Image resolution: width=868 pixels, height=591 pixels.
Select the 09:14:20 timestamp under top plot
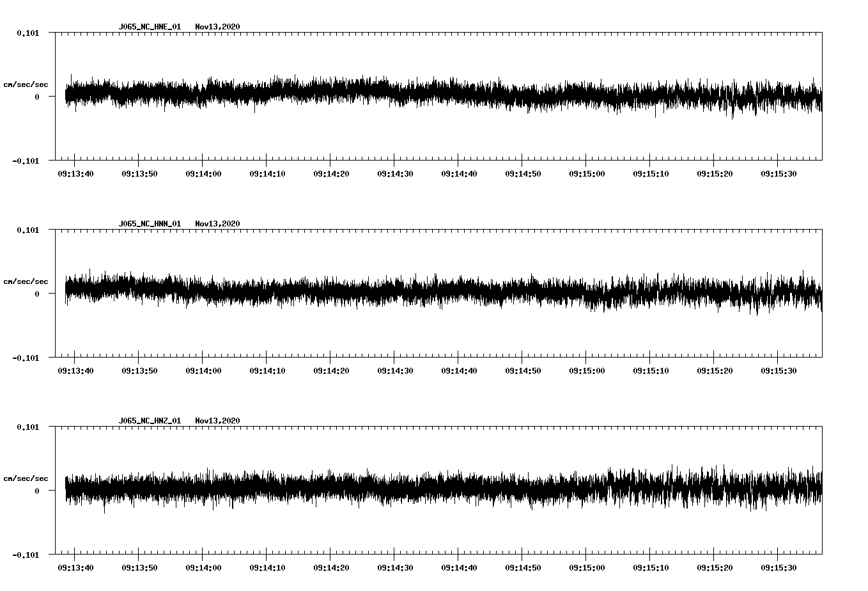point(330,173)
